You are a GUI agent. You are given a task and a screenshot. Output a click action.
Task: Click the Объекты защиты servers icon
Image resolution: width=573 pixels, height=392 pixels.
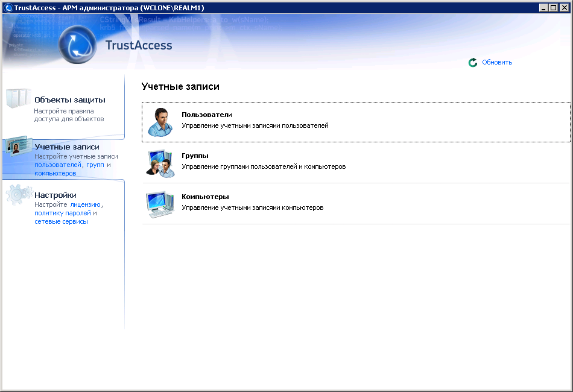[x=18, y=98]
